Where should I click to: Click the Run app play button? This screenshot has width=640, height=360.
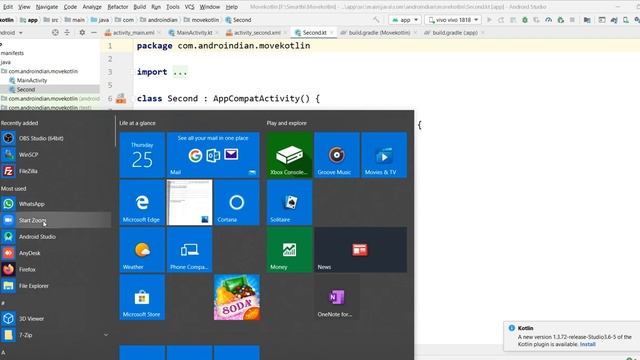point(489,20)
